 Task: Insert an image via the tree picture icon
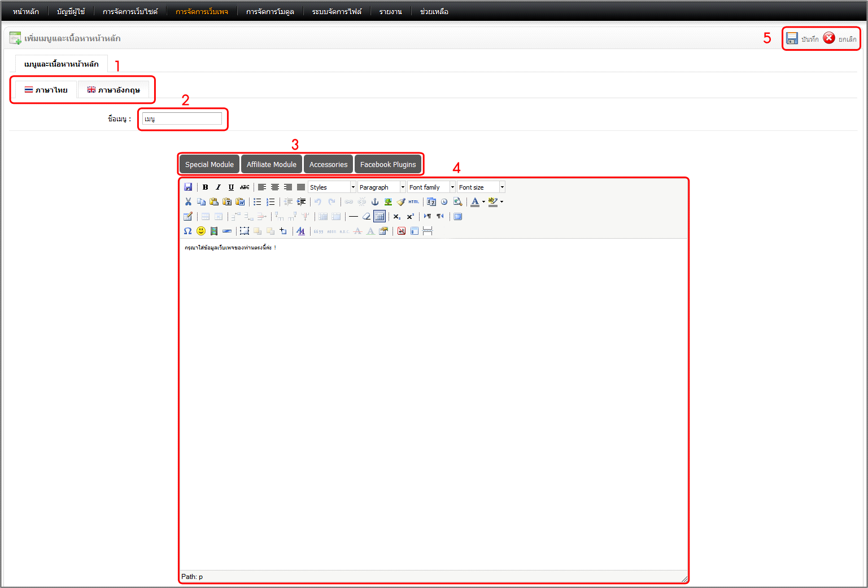388,201
